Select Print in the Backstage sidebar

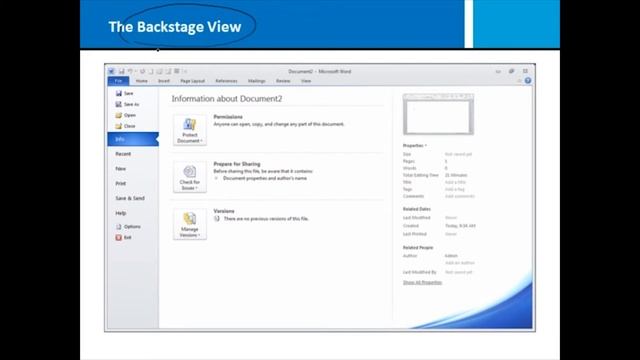(121, 184)
